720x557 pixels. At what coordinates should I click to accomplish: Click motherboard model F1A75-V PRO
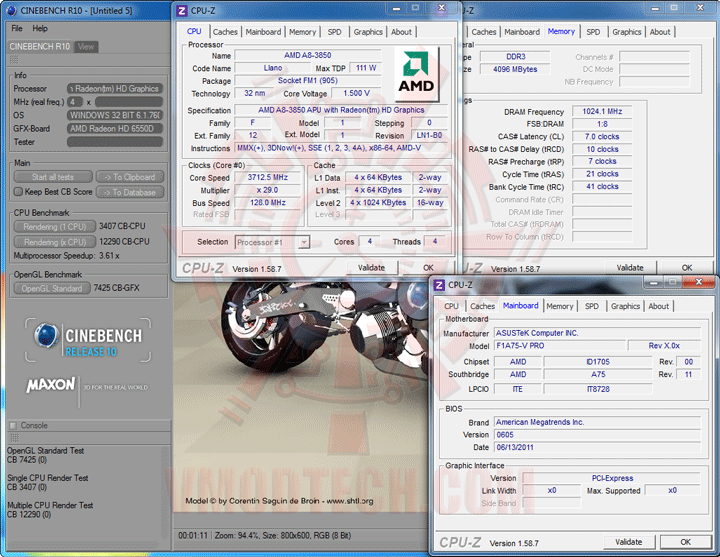pos(560,345)
